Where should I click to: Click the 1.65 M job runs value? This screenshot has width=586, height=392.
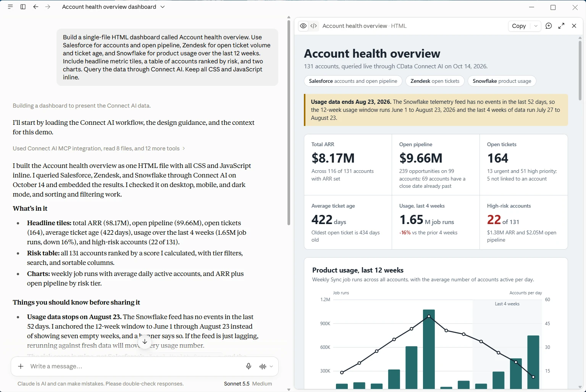(427, 220)
